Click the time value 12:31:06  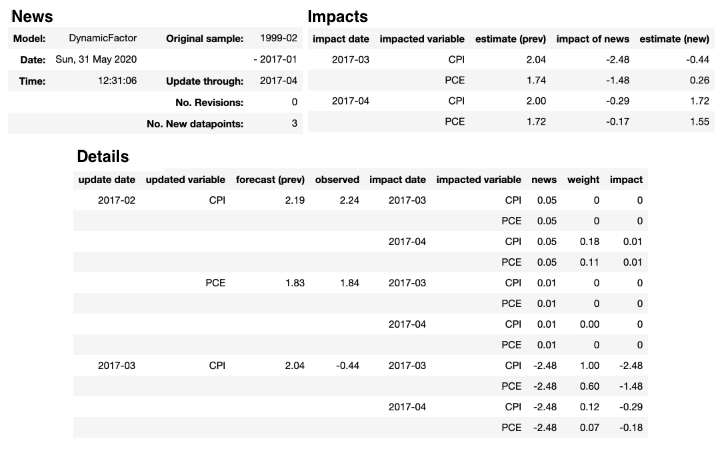[118, 81]
